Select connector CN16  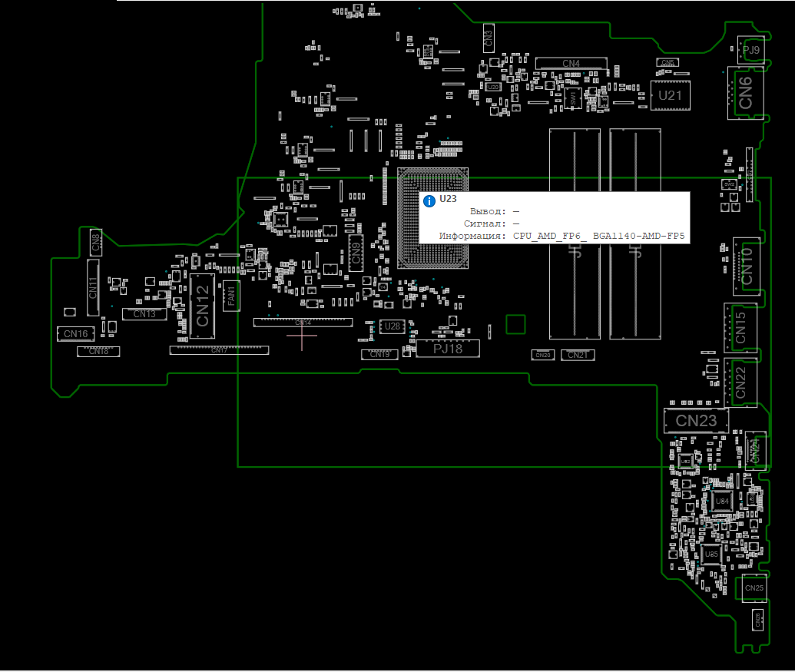point(75,334)
